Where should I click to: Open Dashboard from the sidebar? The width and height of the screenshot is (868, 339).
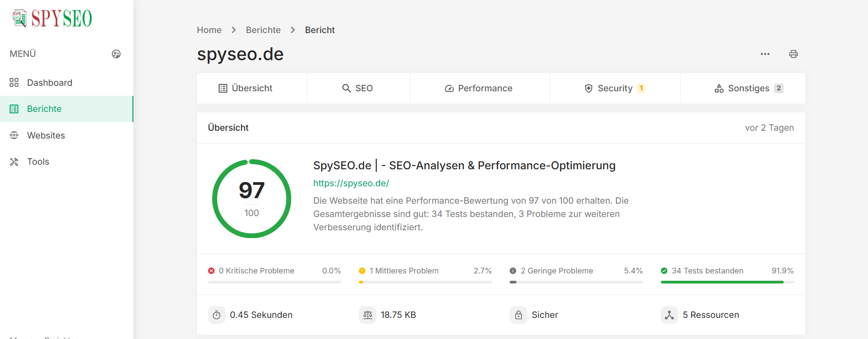click(66, 83)
